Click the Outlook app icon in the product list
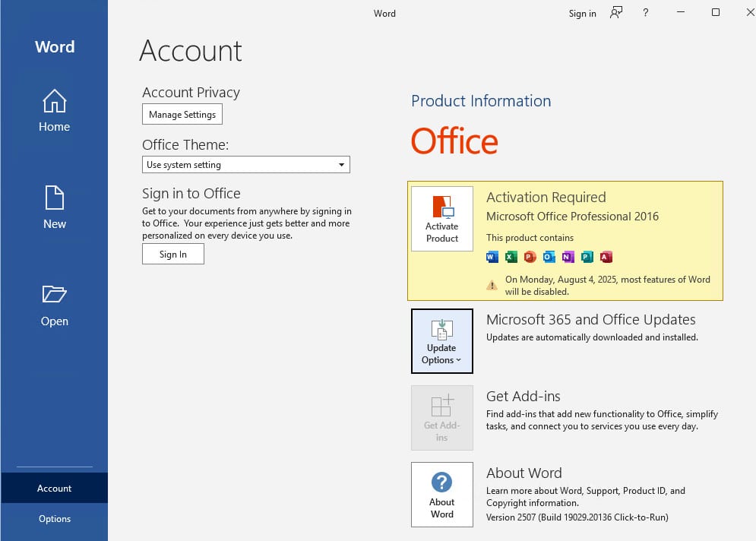 click(549, 257)
